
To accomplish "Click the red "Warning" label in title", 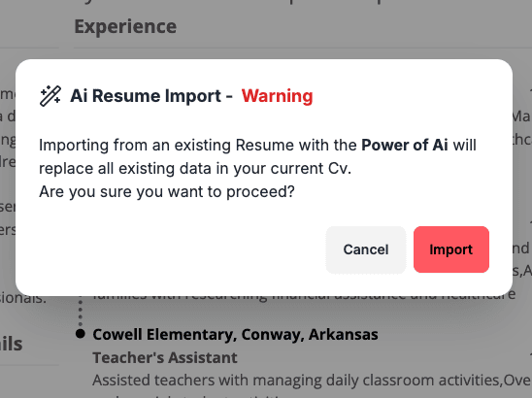I will (278, 96).
